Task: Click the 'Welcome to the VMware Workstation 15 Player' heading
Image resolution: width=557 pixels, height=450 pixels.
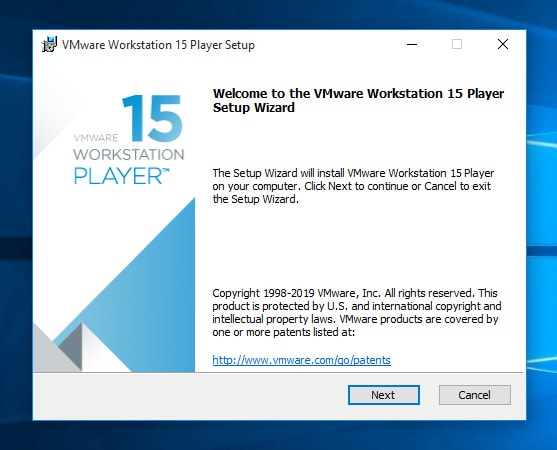Action: (358, 101)
